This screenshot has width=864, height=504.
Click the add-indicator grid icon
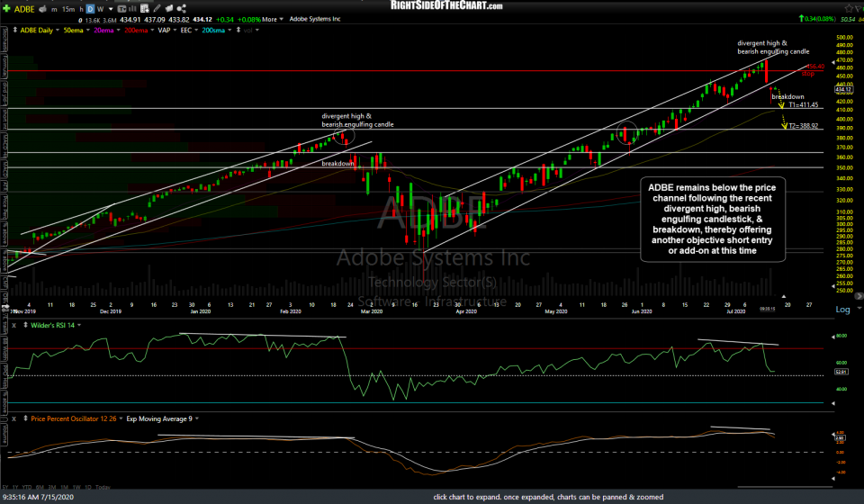[x=144, y=9]
